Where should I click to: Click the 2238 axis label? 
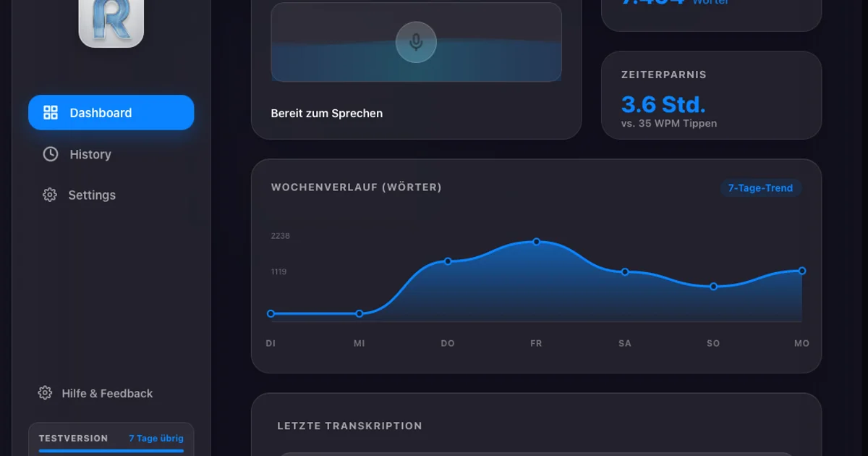281,236
